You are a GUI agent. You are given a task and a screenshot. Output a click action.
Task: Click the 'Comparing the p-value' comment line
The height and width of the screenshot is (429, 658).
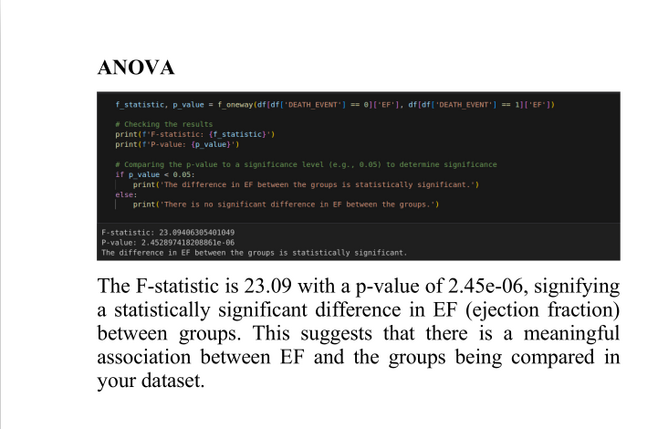point(305,164)
